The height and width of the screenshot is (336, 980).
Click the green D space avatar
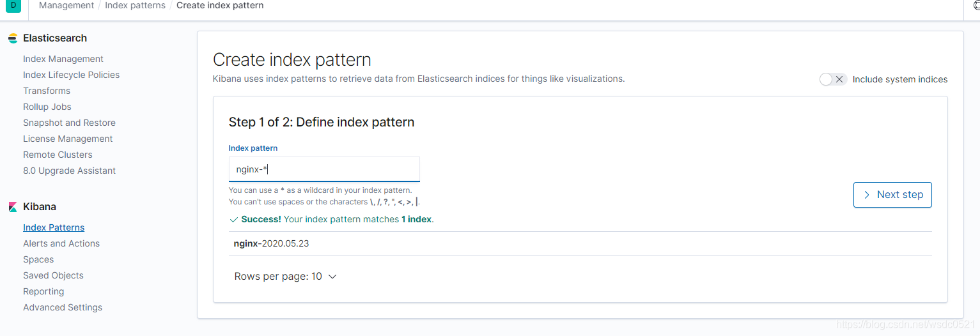click(x=13, y=6)
